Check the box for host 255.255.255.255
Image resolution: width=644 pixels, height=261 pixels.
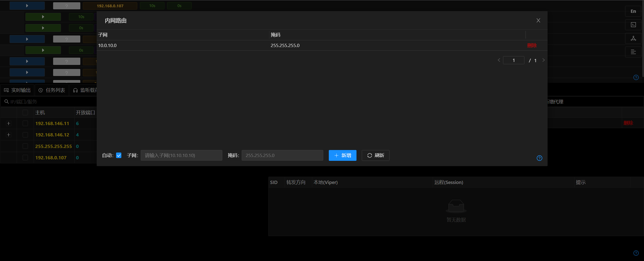25,146
